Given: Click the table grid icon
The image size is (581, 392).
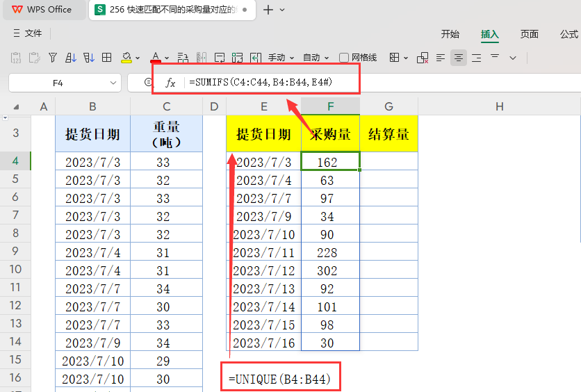Looking at the screenshot, I should 107,58.
